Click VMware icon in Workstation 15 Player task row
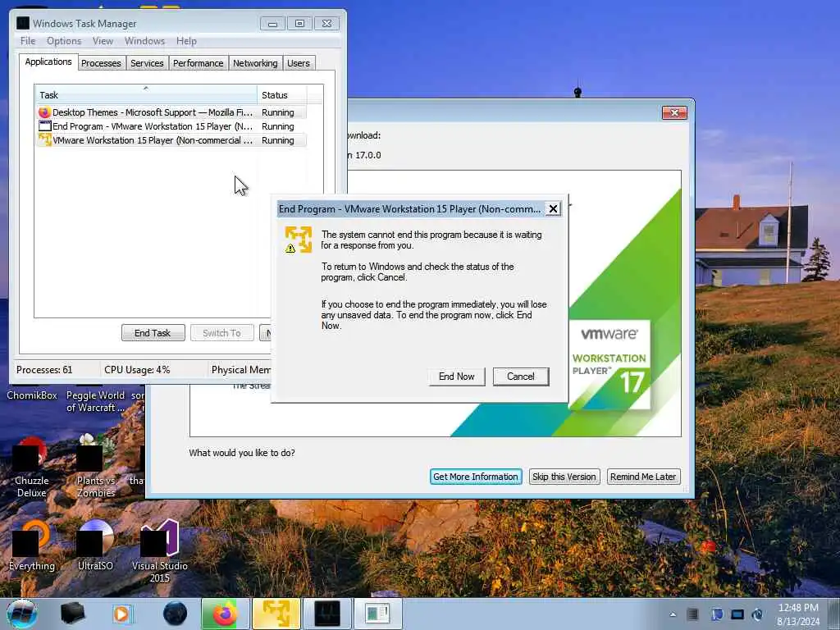The image size is (840, 630). click(x=44, y=140)
